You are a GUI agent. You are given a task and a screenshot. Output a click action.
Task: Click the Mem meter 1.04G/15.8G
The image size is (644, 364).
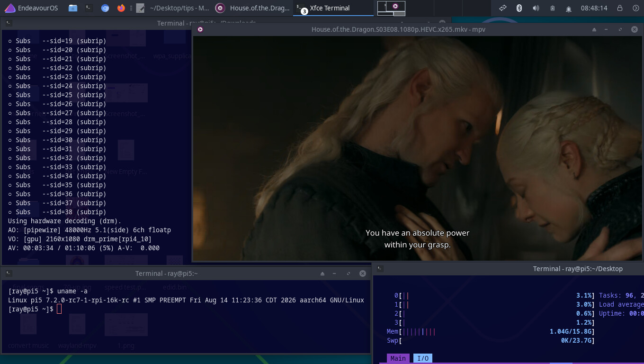491,331
